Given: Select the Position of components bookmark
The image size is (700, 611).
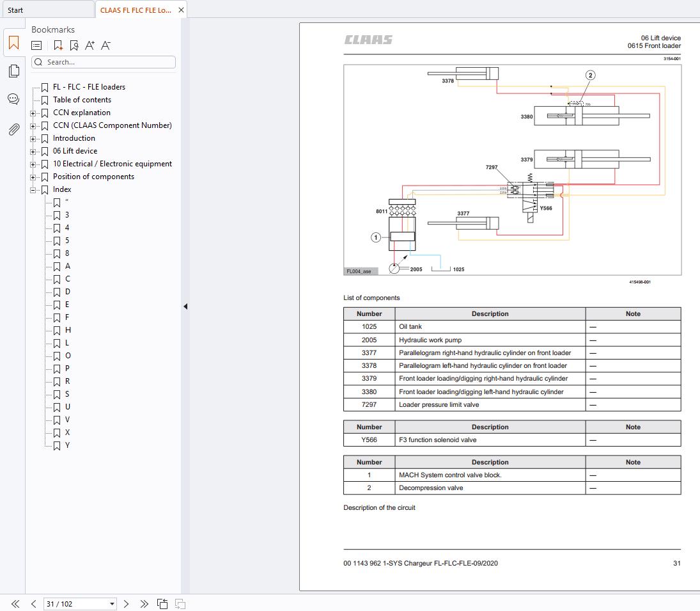Looking at the screenshot, I should coord(93,177).
